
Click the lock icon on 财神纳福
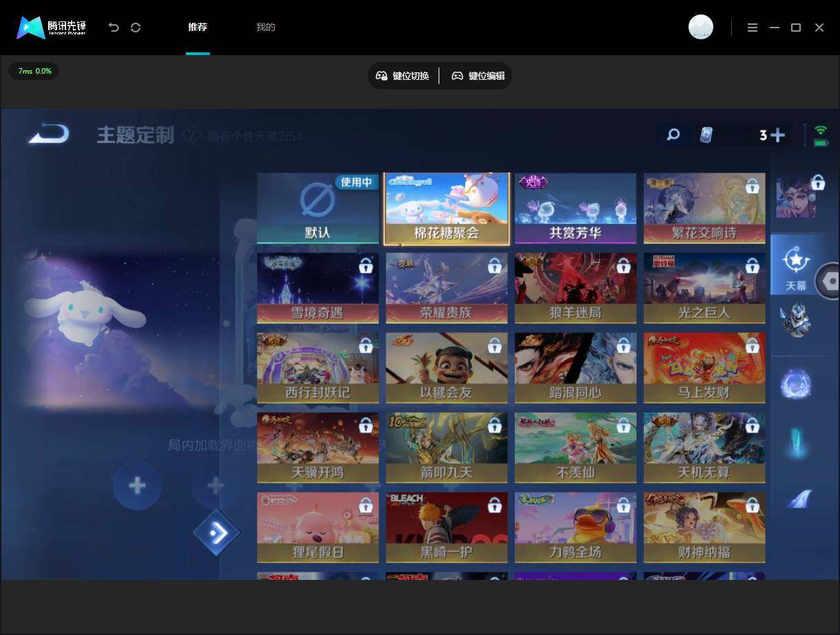point(752,506)
